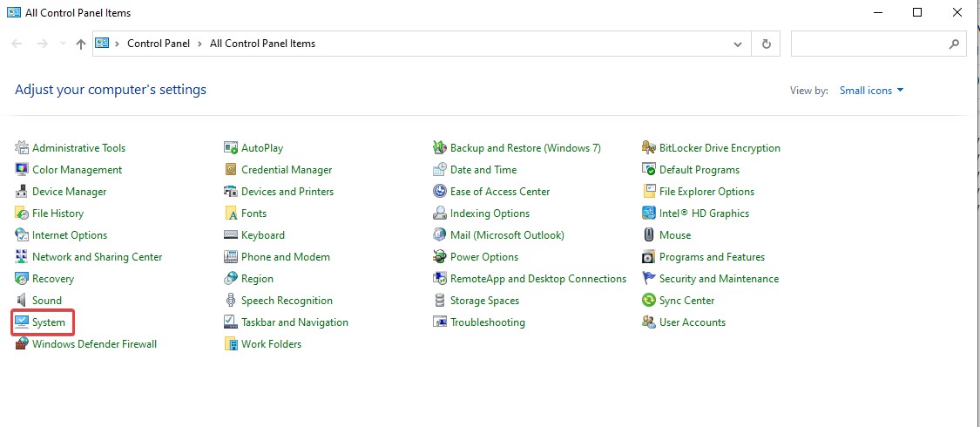The height and width of the screenshot is (427, 980).
Task: Open the Recent locations arrow
Action: (63, 44)
